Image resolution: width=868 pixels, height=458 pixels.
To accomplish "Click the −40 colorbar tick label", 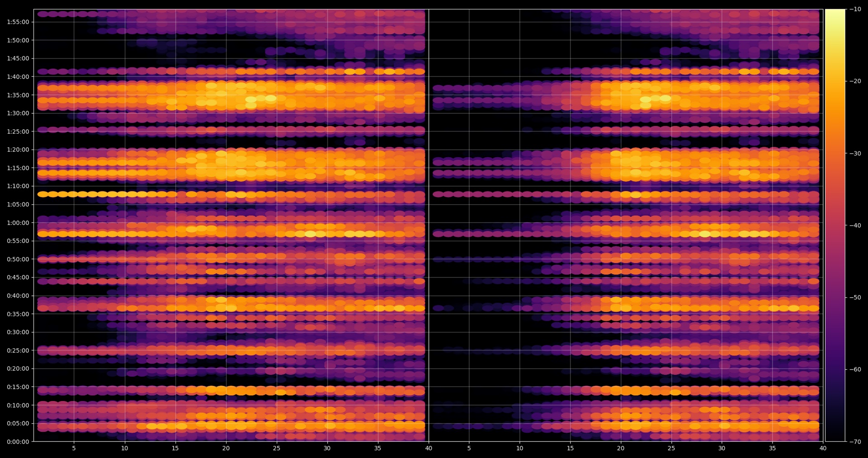I will (855, 225).
